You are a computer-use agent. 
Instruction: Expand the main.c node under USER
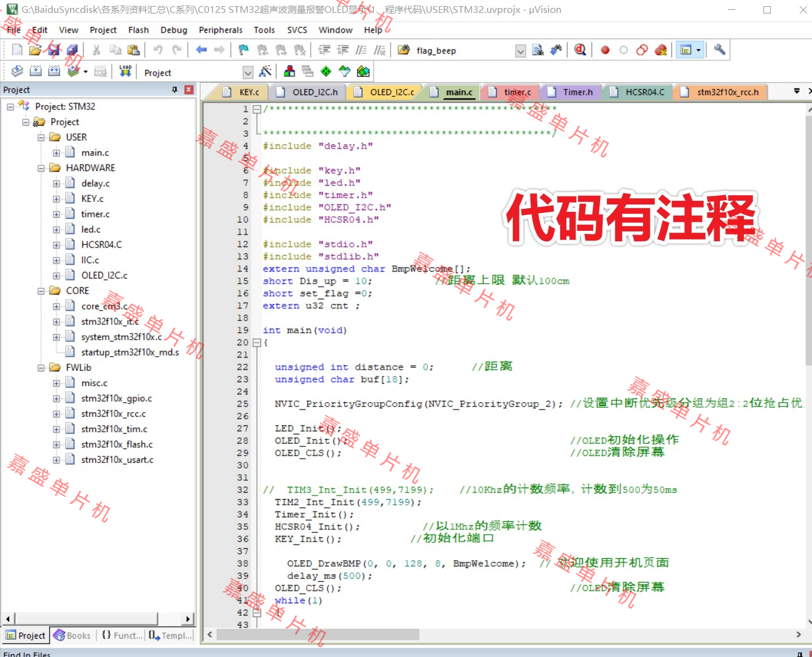[57, 153]
